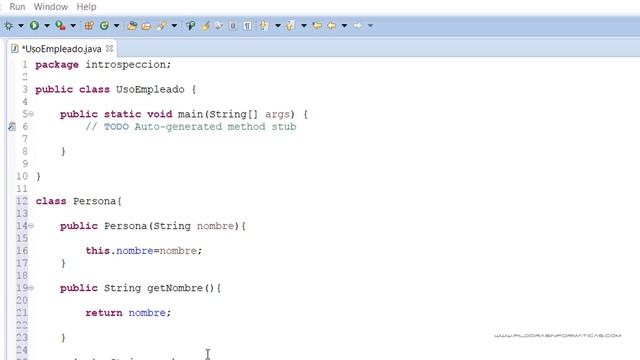Open the Back history dropdown arrow
Viewport: 640px width, 360px height.
[x=344, y=26]
